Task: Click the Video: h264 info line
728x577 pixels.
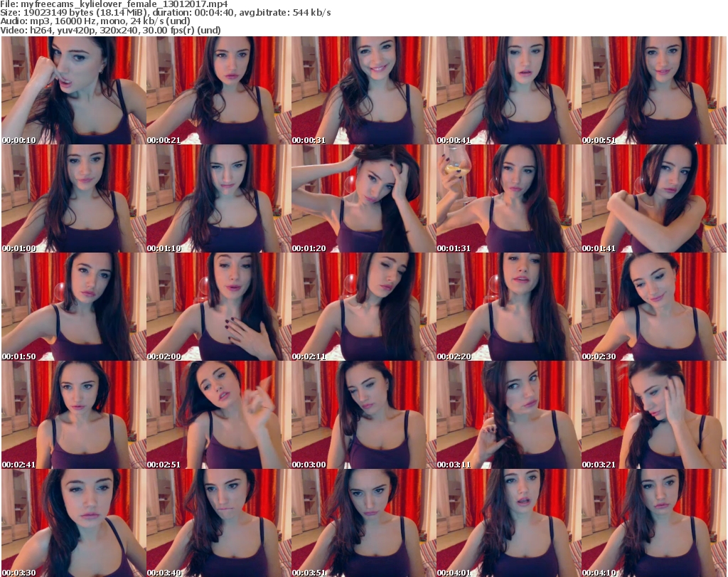Action: tap(110, 30)
